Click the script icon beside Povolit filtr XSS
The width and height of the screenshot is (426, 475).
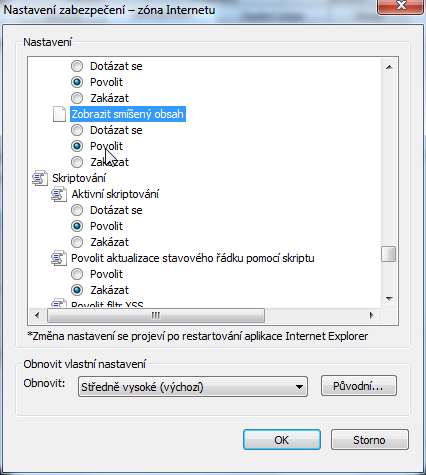tap(59, 303)
